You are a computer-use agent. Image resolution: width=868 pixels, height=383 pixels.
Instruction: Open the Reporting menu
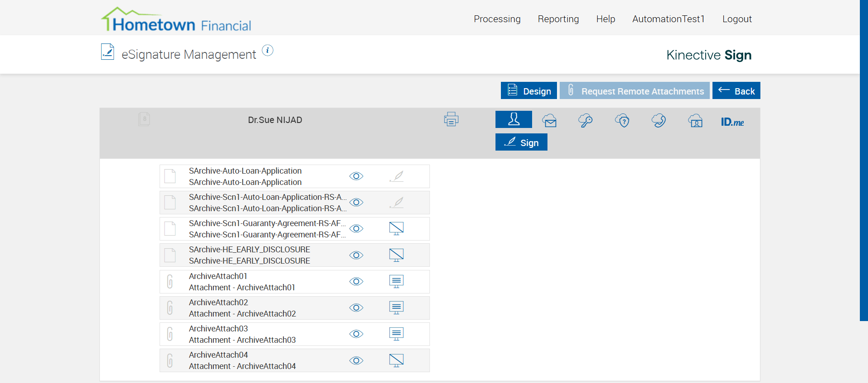[558, 19]
